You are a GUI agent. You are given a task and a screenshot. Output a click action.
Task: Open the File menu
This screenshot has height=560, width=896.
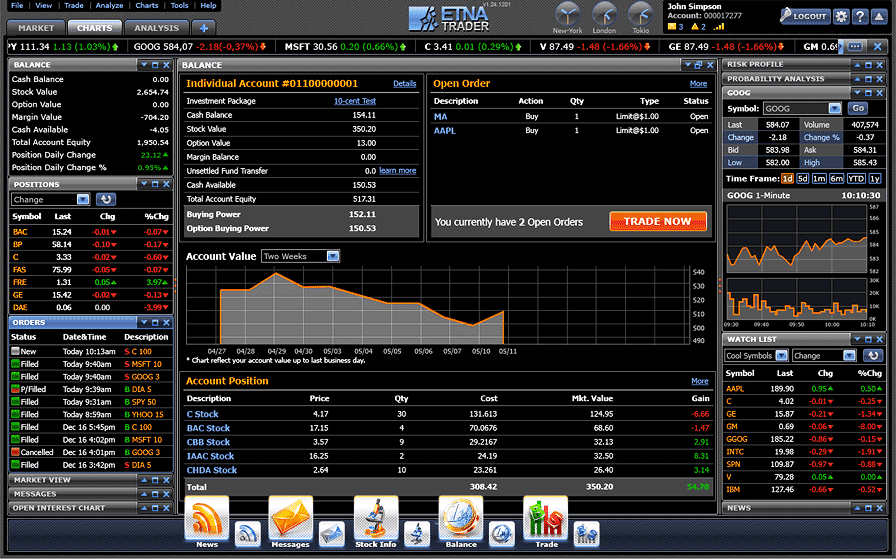tap(17, 5)
